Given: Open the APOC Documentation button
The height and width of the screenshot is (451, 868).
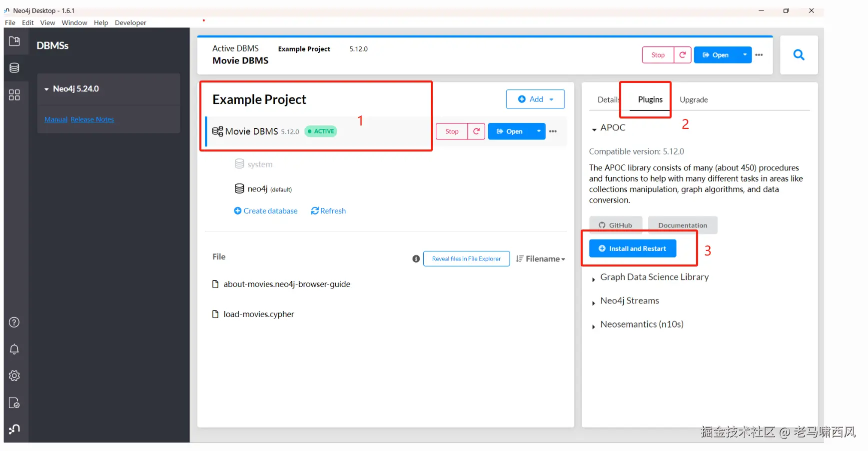Looking at the screenshot, I should 683,225.
